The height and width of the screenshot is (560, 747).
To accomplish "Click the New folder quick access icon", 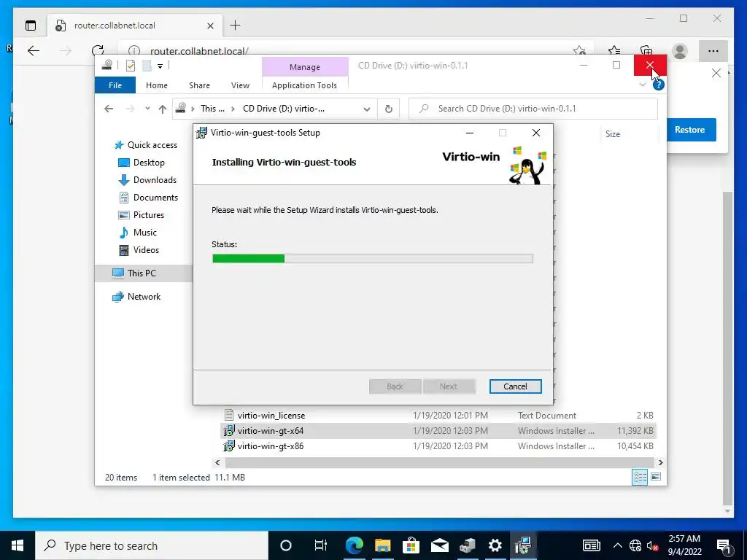I will tap(147, 66).
